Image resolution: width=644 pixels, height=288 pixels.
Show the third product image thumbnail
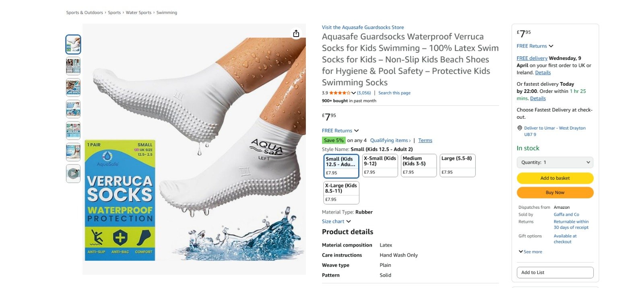[73, 88]
